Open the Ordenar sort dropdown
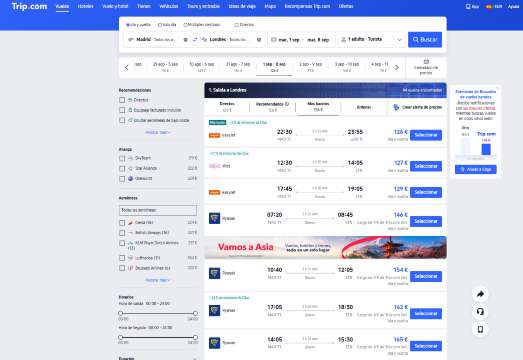 [364, 107]
